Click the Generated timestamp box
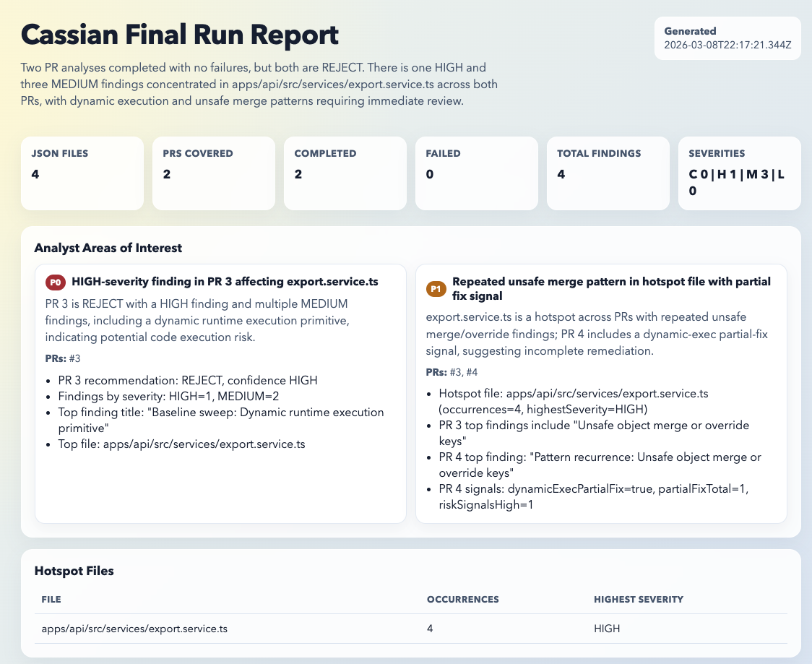Viewport: 812px width, 664px height. [727, 38]
